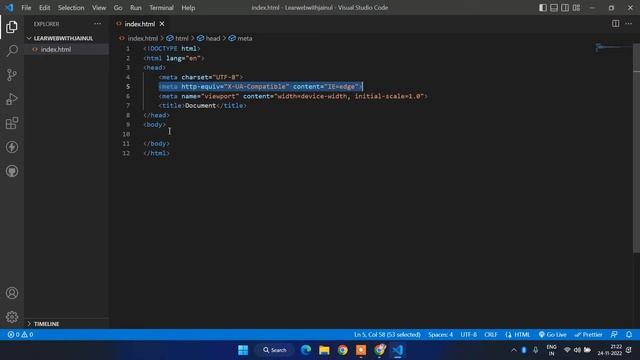
Task: Click the editor vertical scrollbar
Action: pos(636,147)
